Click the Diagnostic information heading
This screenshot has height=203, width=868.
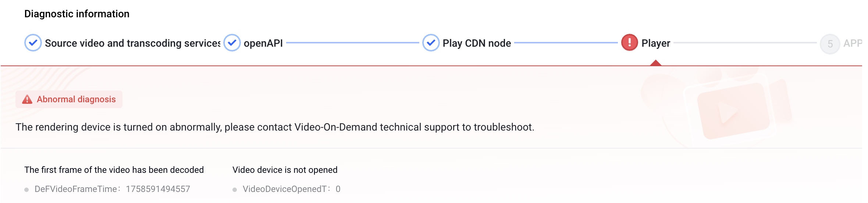pyautogui.click(x=77, y=14)
